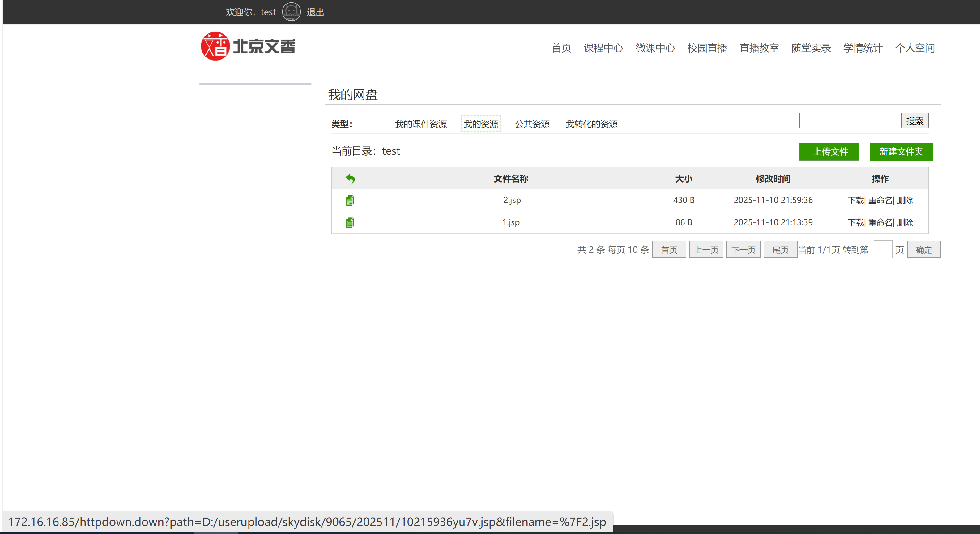Click the 北京文香 logo
This screenshot has width=980, height=534.
pyautogui.click(x=248, y=46)
